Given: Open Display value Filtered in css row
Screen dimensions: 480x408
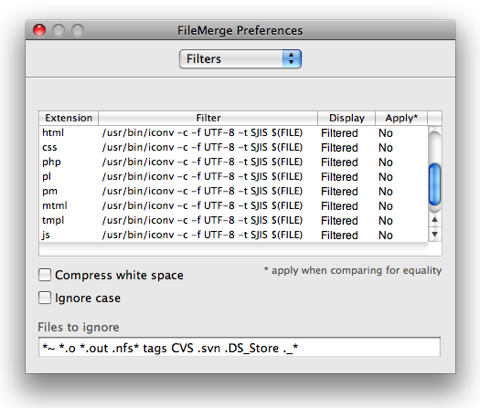Looking at the screenshot, I should [339, 148].
